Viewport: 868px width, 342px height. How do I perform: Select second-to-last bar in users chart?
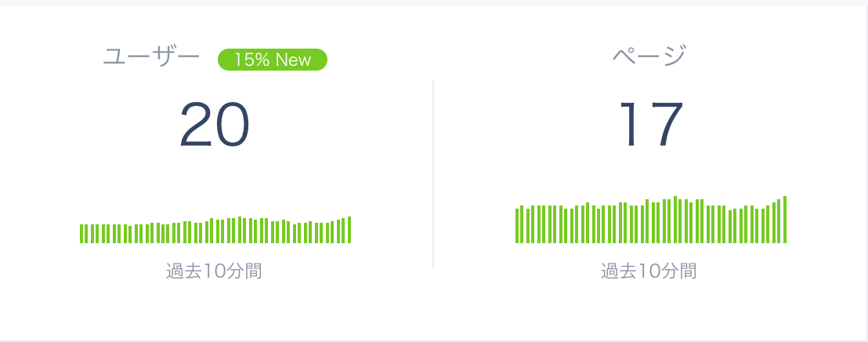point(344,231)
